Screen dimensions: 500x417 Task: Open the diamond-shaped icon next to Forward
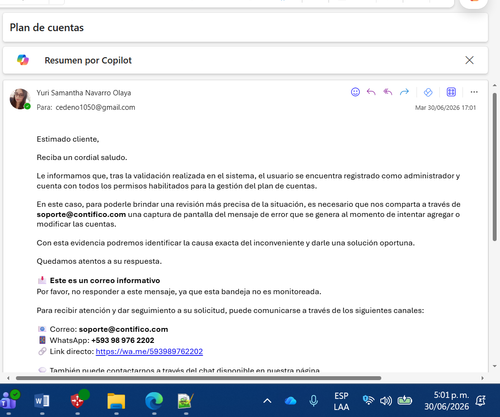point(428,92)
